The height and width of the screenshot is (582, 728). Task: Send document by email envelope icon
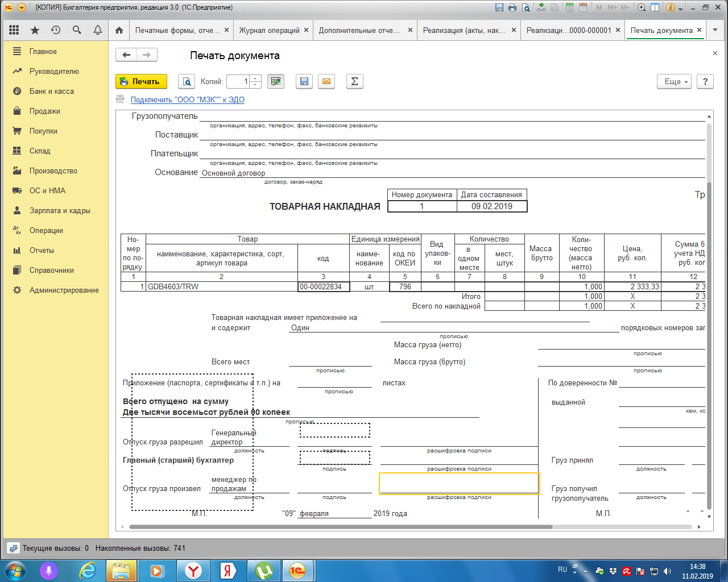[326, 81]
